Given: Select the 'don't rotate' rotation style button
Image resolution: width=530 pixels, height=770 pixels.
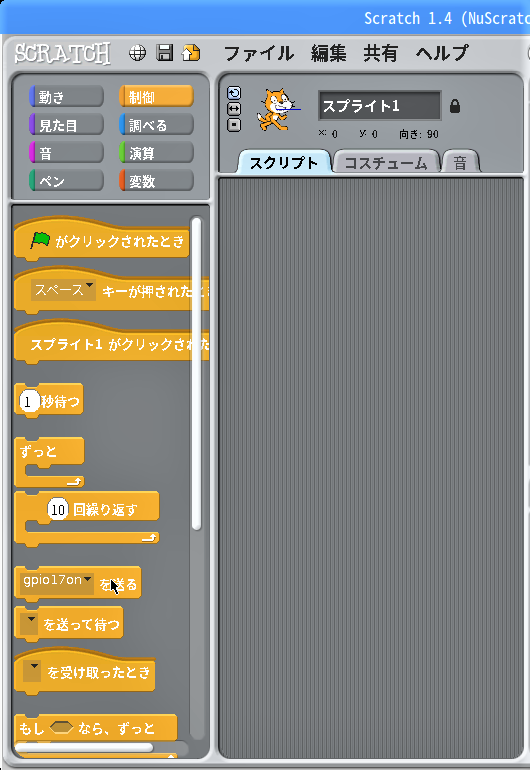Looking at the screenshot, I should point(234,125).
